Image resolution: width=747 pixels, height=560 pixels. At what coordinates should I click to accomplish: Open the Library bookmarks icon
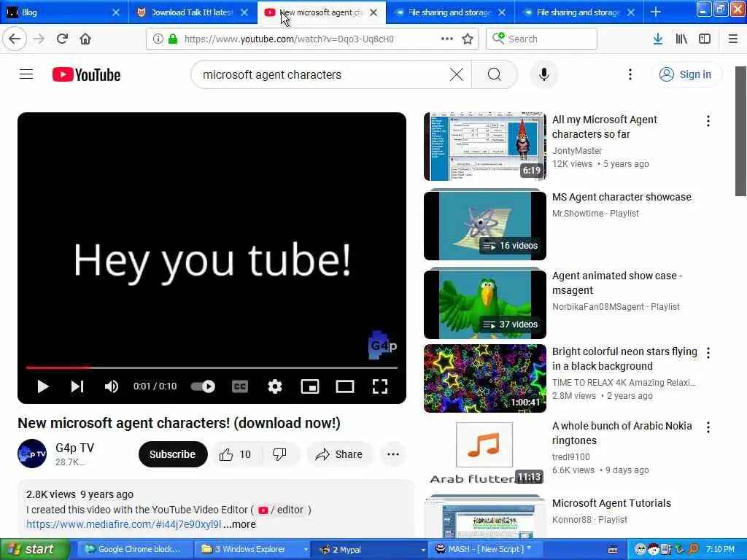(x=681, y=39)
